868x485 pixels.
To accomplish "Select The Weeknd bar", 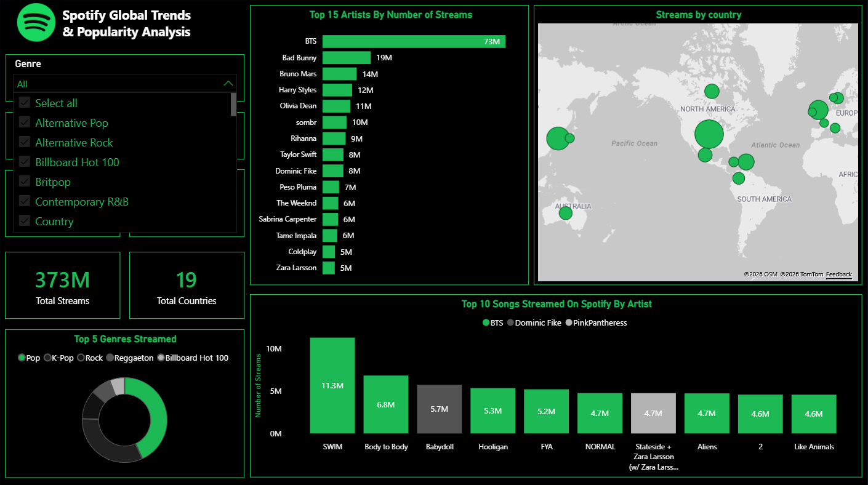I will pyautogui.click(x=330, y=203).
